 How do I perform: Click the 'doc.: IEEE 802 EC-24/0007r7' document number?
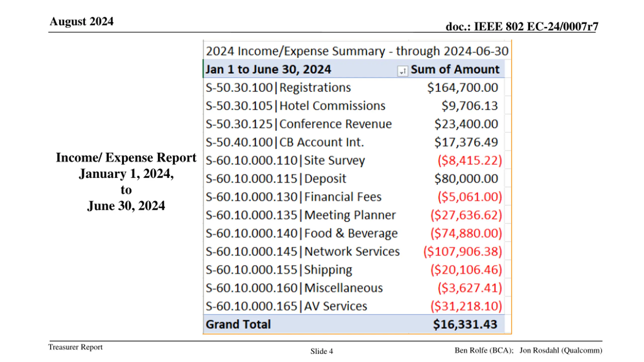(522, 26)
